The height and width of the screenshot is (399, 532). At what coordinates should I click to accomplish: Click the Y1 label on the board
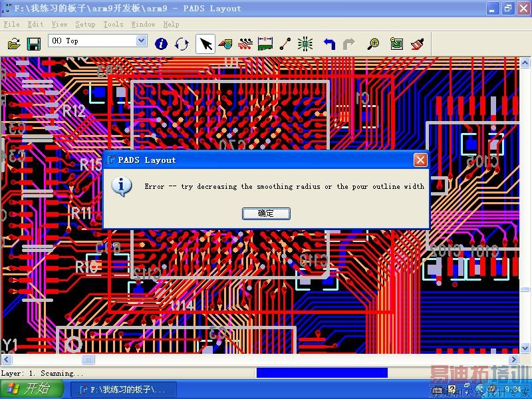pos(10,344)
